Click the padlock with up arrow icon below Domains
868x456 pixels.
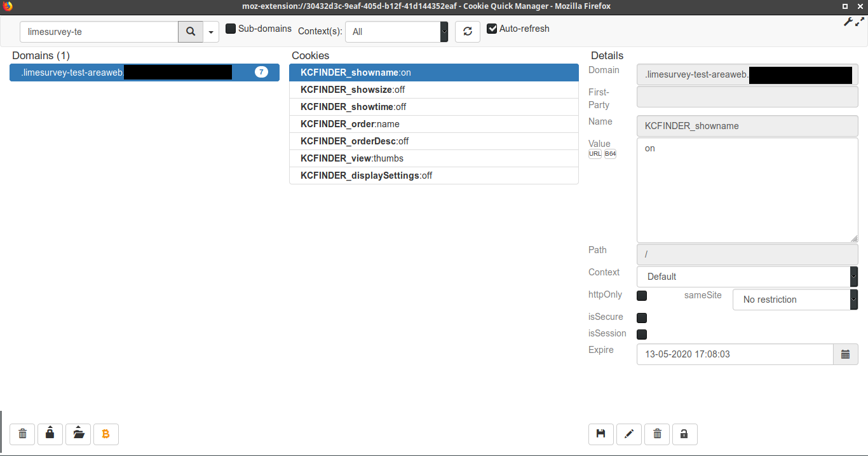(50, 434)
